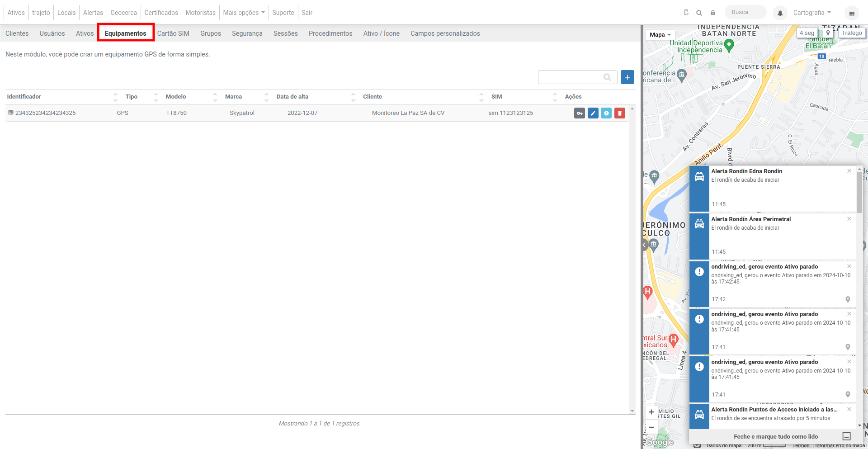
Task: Focus the equipment table search box
Action: tap(577, 77)
